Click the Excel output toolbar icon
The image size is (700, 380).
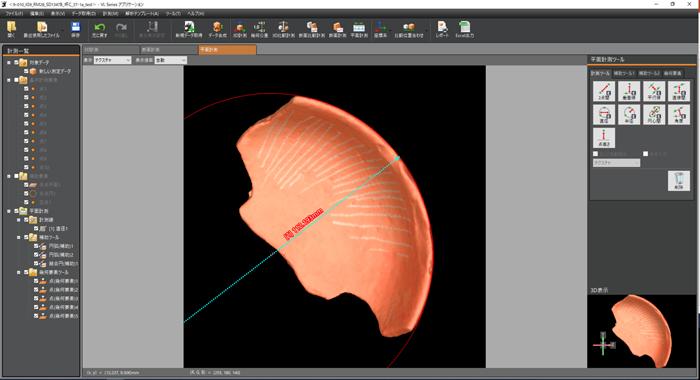464,29
